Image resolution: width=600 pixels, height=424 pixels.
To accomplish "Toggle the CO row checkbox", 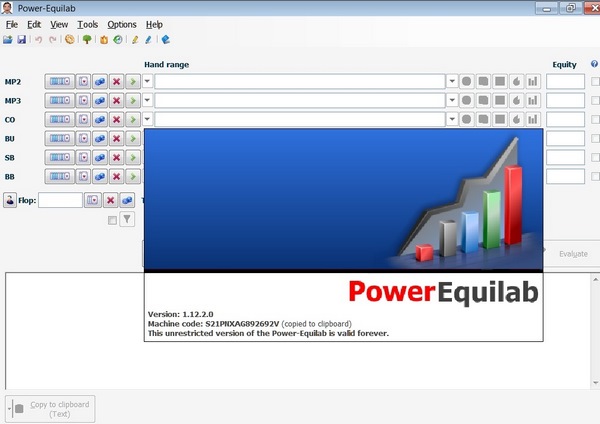I will pos(595,119).
